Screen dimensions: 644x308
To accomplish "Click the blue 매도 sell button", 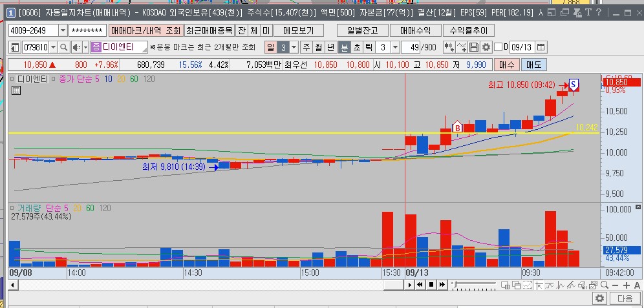I will tap(533, 65).
